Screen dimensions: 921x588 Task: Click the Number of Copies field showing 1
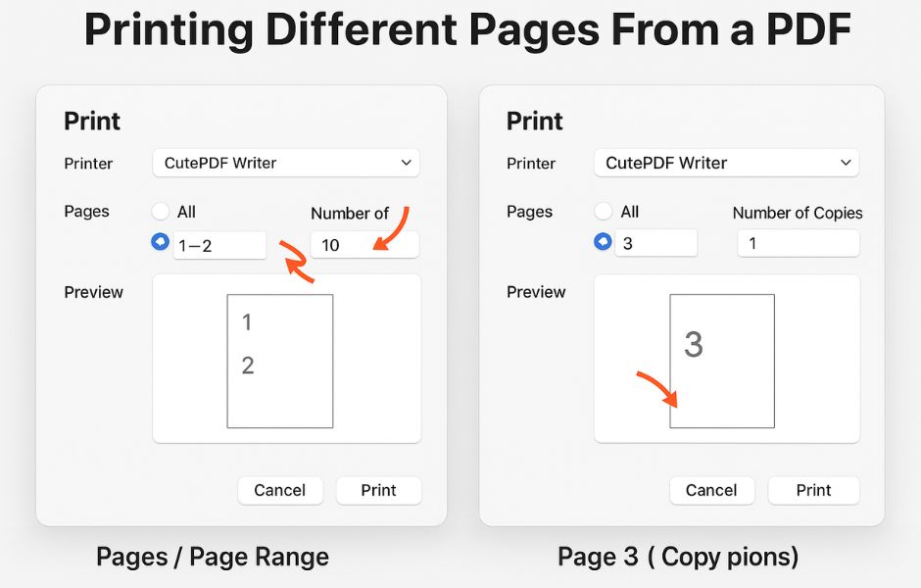799,243
